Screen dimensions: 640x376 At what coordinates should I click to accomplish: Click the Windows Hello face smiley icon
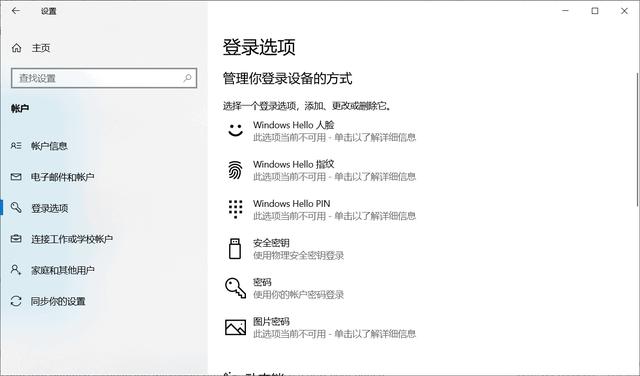[235, 130]
